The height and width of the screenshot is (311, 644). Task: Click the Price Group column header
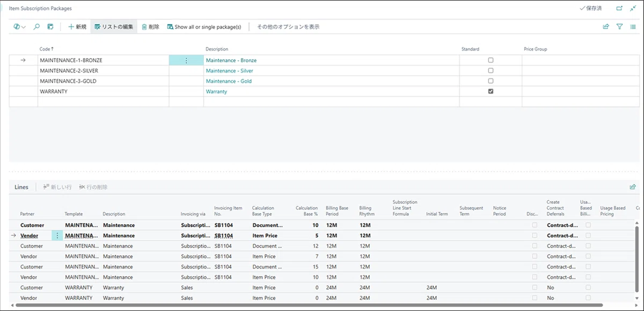pos(536,49)
